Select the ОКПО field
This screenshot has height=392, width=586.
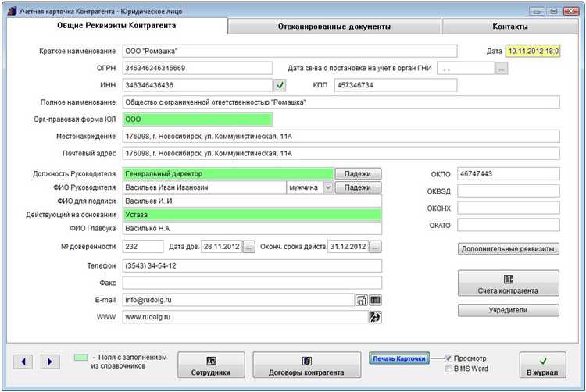[x=509, y=174]
